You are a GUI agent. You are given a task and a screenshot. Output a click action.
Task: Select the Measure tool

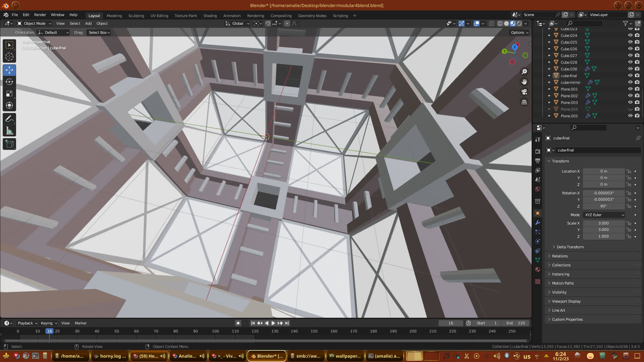[x=9, y=131]
